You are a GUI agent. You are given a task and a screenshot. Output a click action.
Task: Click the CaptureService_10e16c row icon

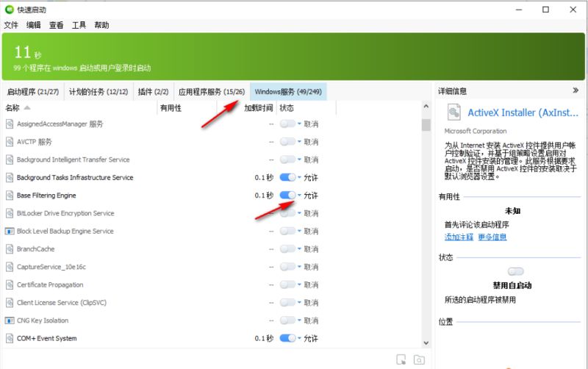click(10, 267)
